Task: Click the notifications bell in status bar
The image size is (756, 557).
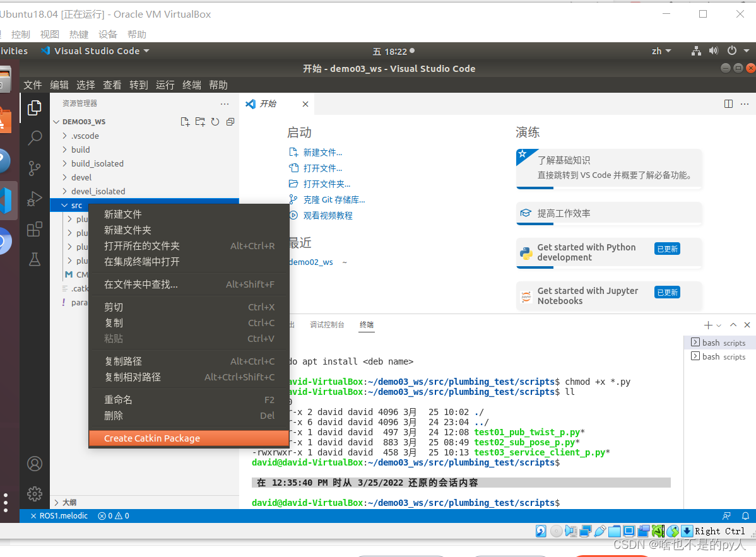Action: tap(745, 516)
